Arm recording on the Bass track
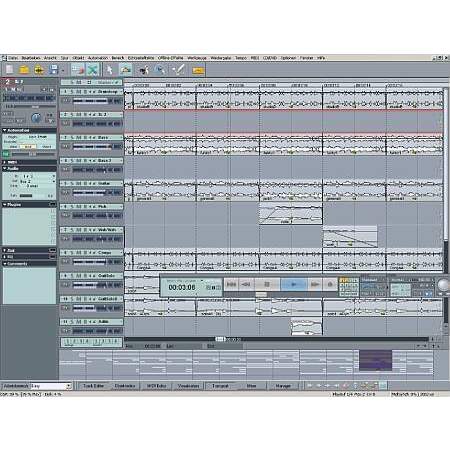The image size is (450, 450). click(85, 137)
